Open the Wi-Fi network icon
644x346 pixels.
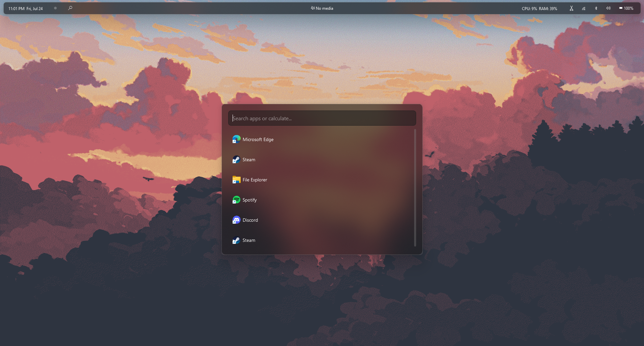(584, 8)
